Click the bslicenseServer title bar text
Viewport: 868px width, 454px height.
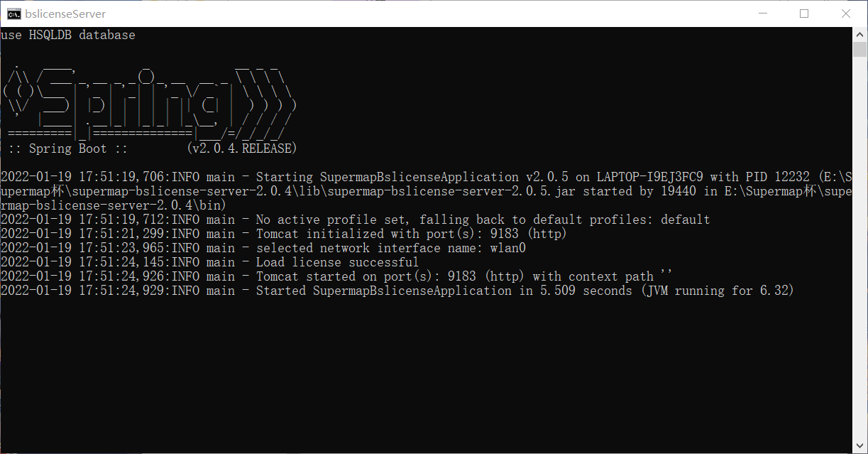[65, 13]
